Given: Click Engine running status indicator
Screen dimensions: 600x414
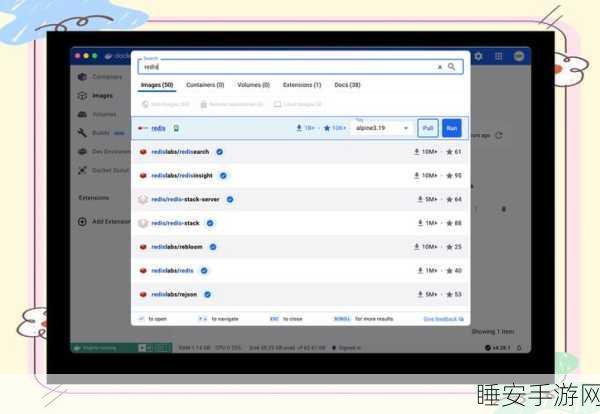Looking at the screenshot, I should click(x=100, y=348).
